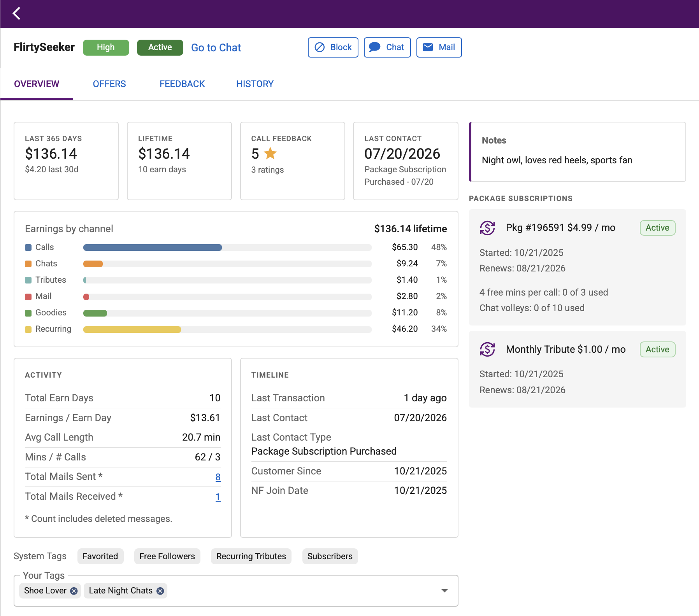Click the Calls blue legend swatch
Screen dimensions: 699x616
(28, 247)
